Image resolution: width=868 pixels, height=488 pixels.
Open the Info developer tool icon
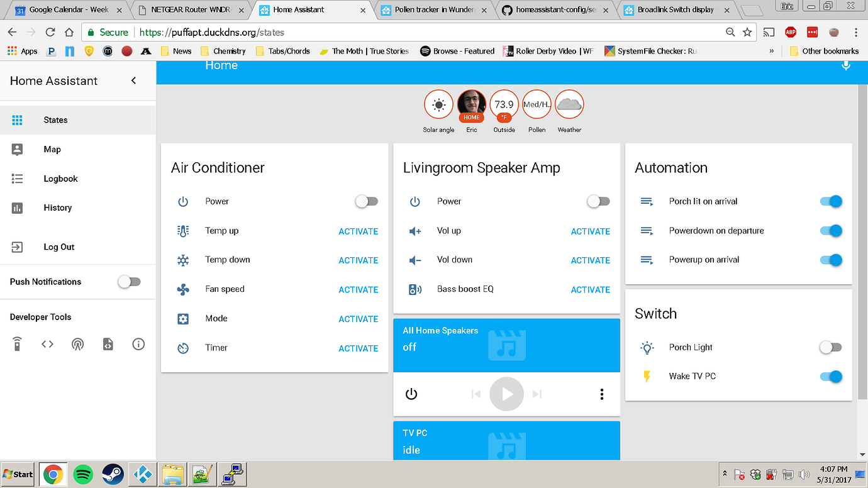[x=138, y=344]
